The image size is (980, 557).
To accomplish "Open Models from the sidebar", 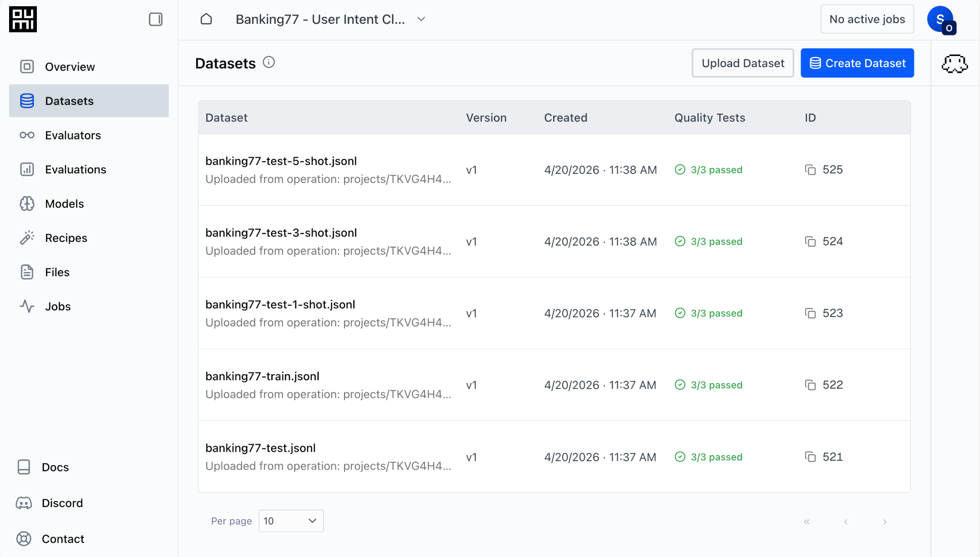I will (x=64, y=204).
